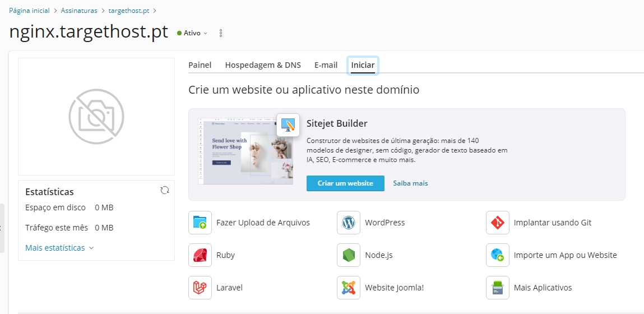Image resolution: width=644 pixels, height=314 pixels.
Task: Click the Node.js text label
Action: point(379,255)
